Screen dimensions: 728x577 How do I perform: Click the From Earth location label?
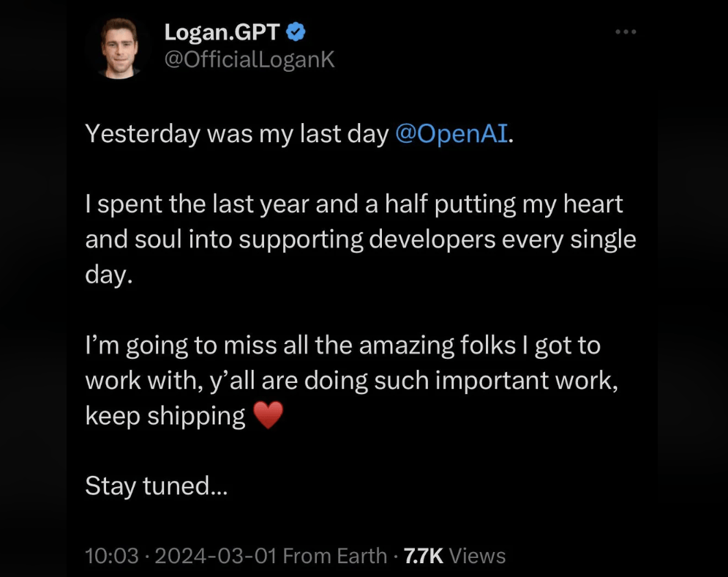335,556
